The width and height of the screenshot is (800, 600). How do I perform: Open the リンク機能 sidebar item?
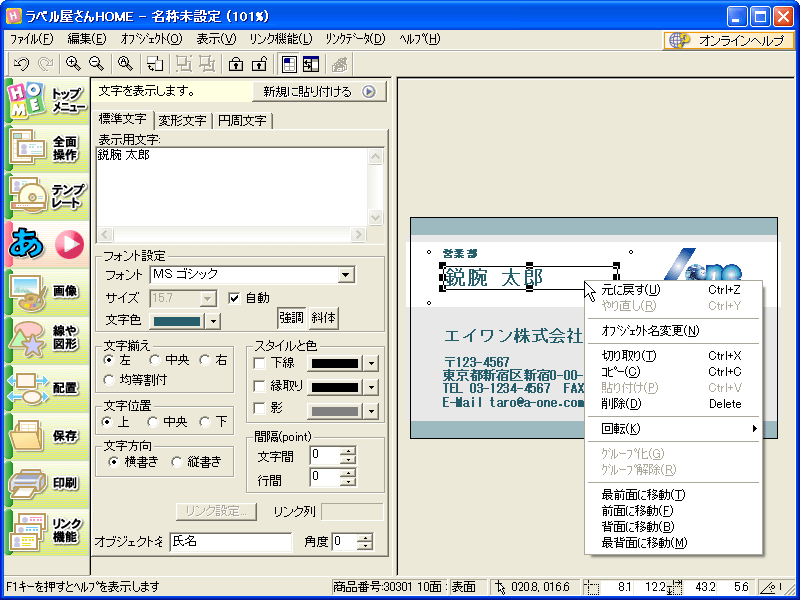[x=47, y=531]
